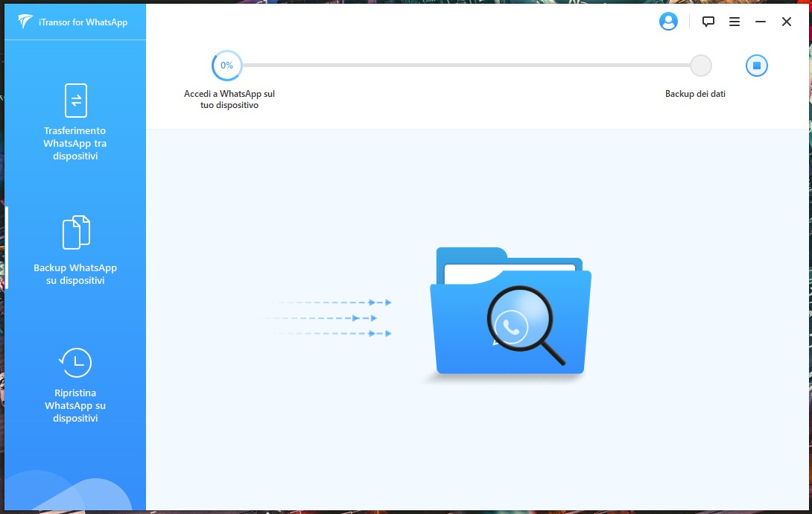
Task: Open the feedback chat bubble icon
Action: [x=708, y=21]
